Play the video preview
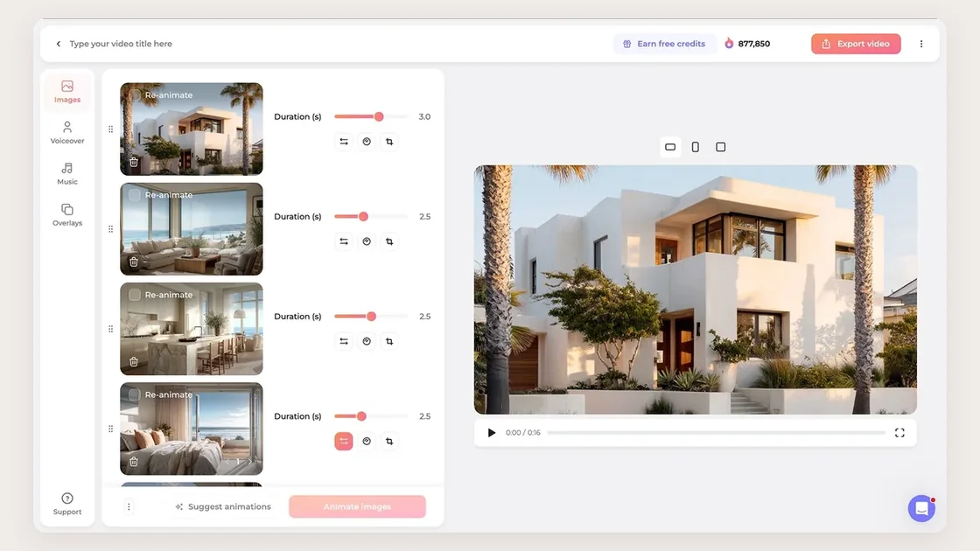 [491, 432]
